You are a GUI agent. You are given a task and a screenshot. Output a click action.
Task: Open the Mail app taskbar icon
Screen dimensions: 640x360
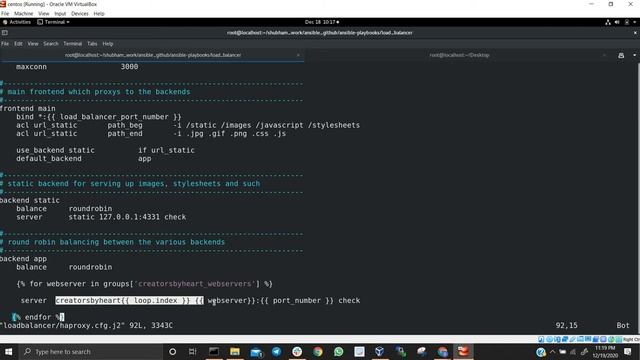[256, 352]
